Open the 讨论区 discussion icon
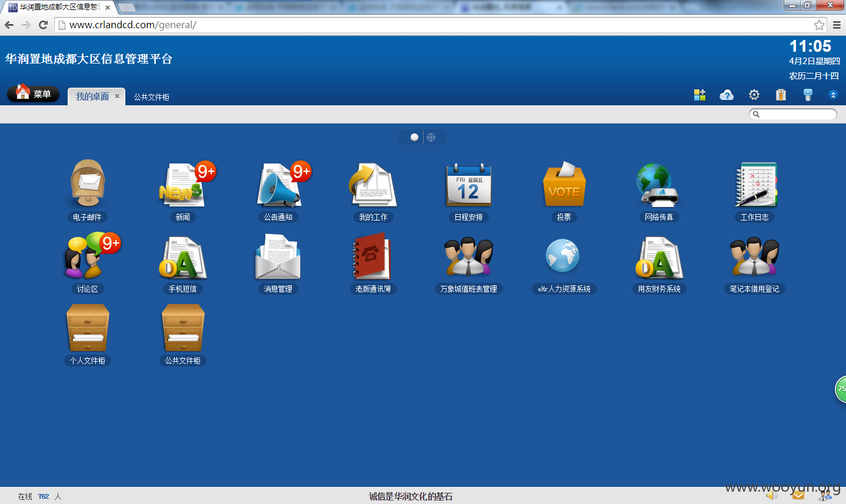Viewport: 846px width, 504px height. 88,256
